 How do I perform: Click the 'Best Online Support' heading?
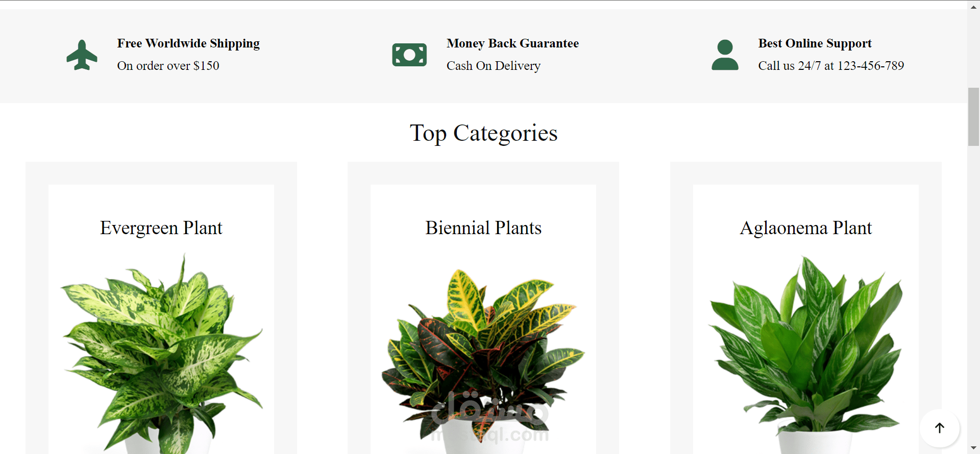point(815,43)
